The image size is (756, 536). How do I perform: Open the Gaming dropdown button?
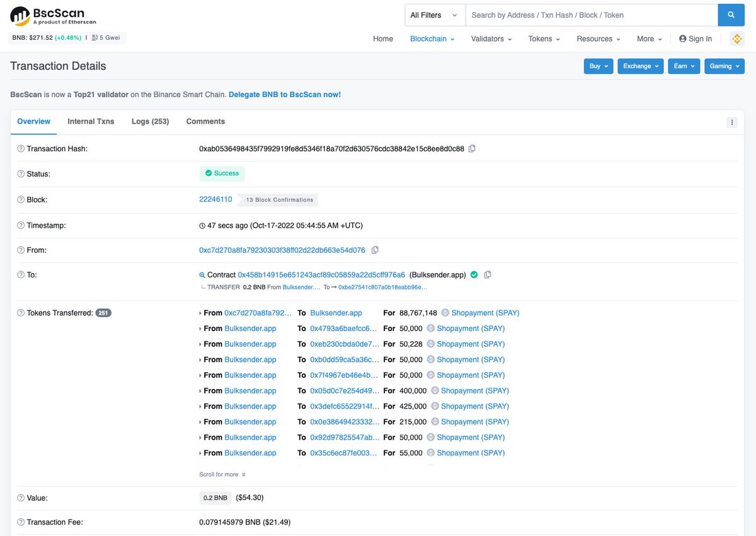click(724, 66)
